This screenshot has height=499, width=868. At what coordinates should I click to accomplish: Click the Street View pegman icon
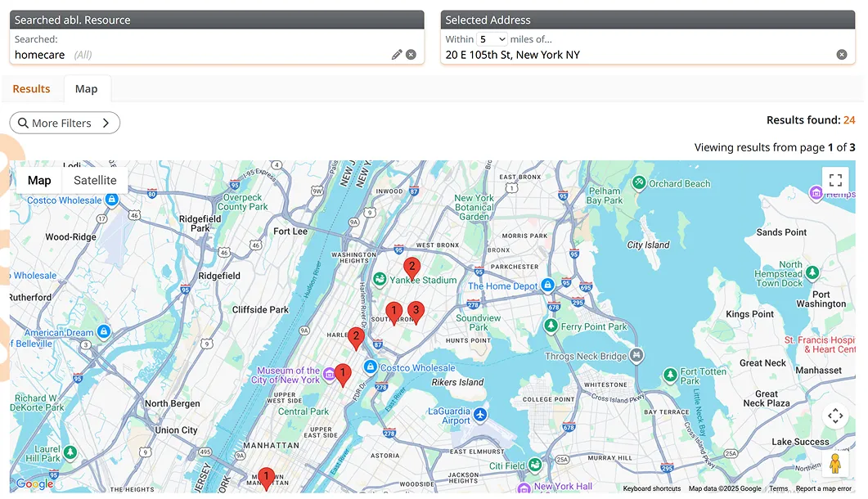pyautogui.click(x=835, y=463)
